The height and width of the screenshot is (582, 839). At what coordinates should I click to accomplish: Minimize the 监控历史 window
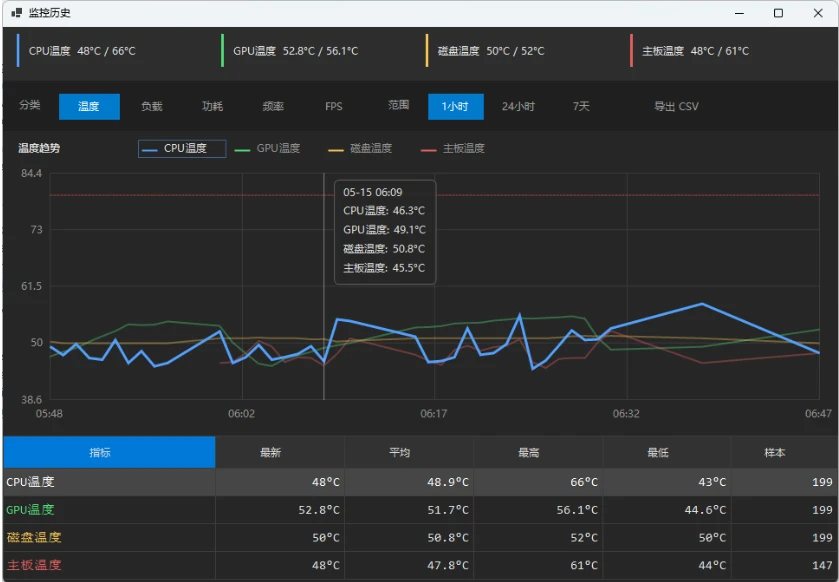tap(739, 13)
